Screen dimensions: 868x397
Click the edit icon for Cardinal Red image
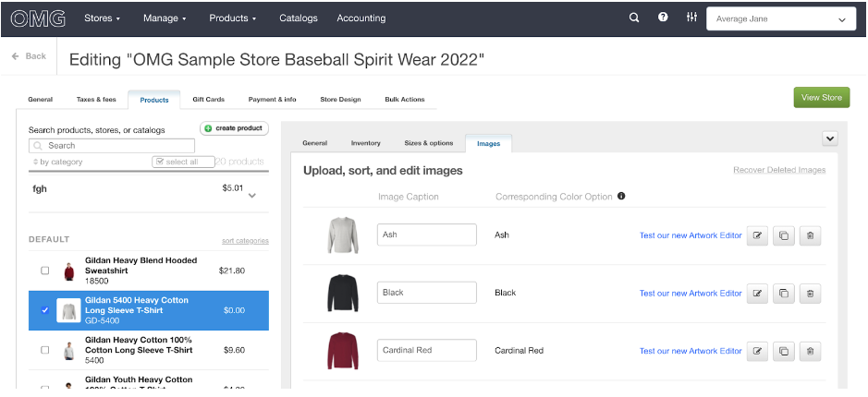point(757,351)
